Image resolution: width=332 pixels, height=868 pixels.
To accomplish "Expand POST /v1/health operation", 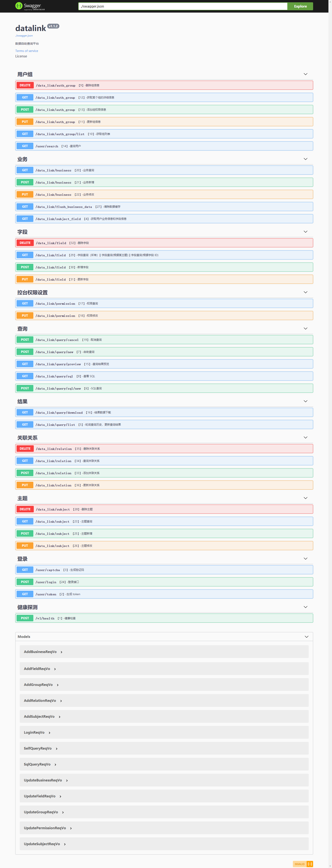I will tap(164, 618).
